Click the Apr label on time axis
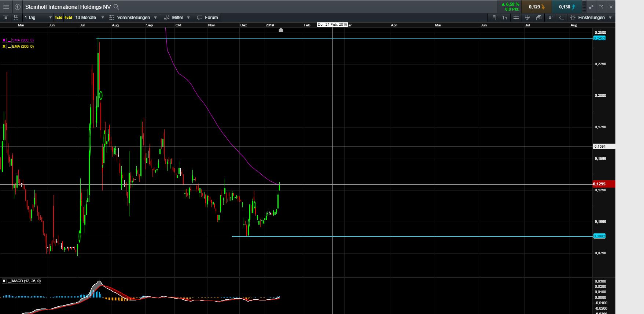The height and width of the screenshot is (314, 644). (394, 25)
